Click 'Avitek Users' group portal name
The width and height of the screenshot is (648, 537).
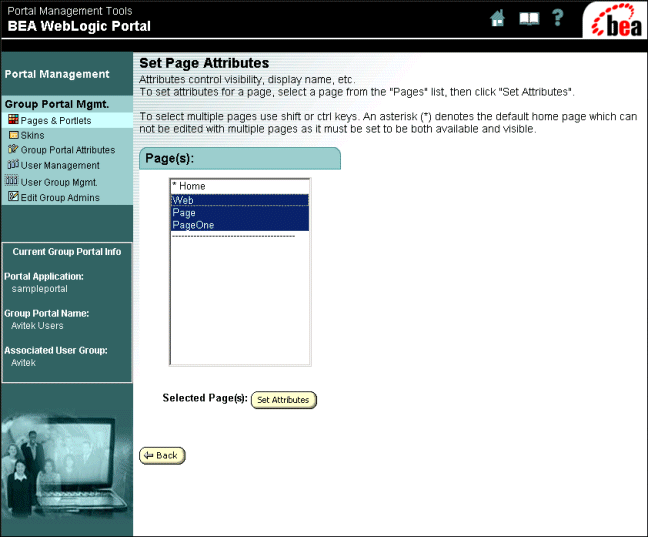click(x=37, y=326)
